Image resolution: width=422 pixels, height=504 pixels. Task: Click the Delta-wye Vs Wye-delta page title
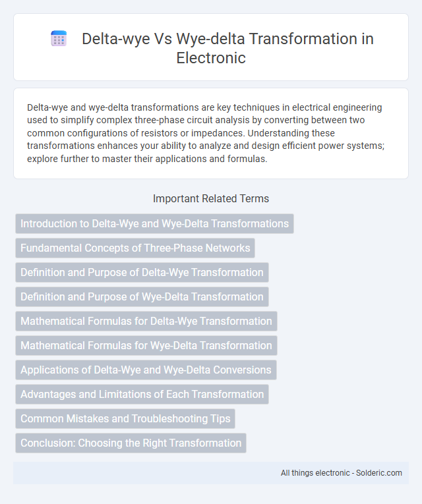(x=227, y=48)
